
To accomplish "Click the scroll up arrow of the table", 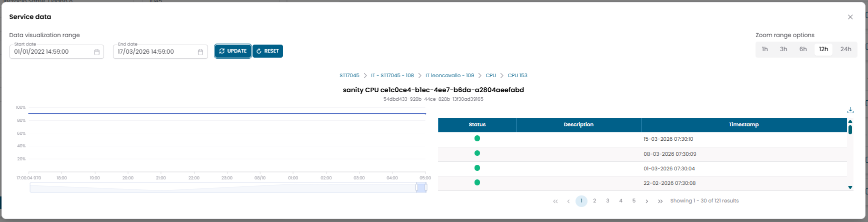I will point(850,121).
